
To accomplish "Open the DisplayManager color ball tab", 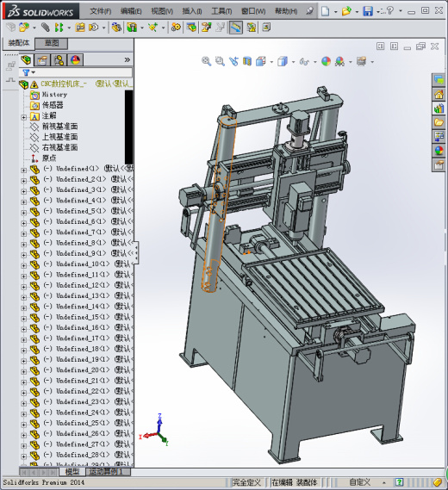I will click(x=75, y=59).
